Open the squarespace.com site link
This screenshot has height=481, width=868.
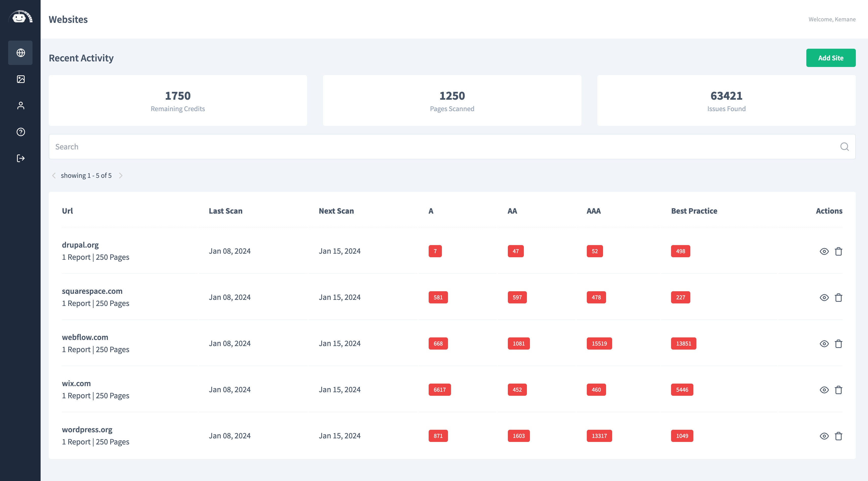92,291
